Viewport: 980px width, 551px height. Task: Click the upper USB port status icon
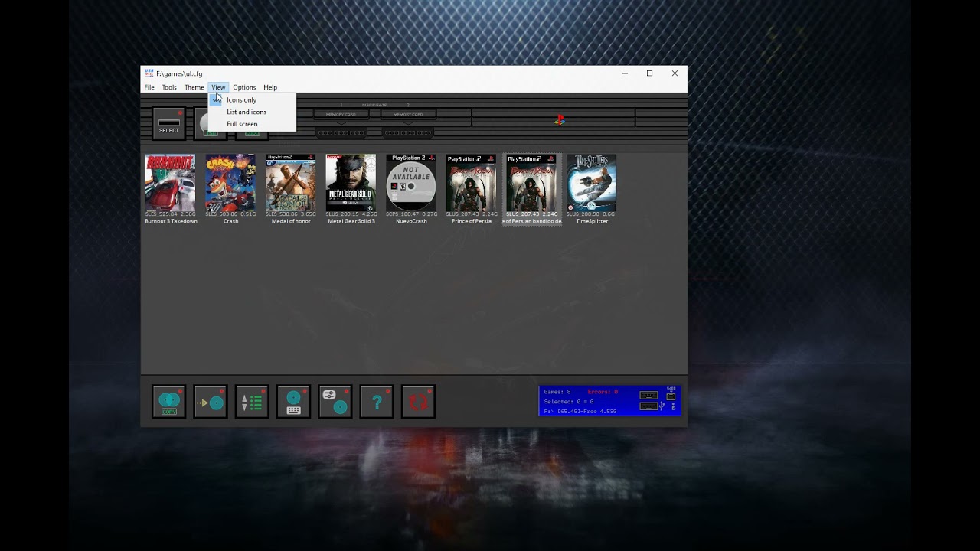click(648, 396)
